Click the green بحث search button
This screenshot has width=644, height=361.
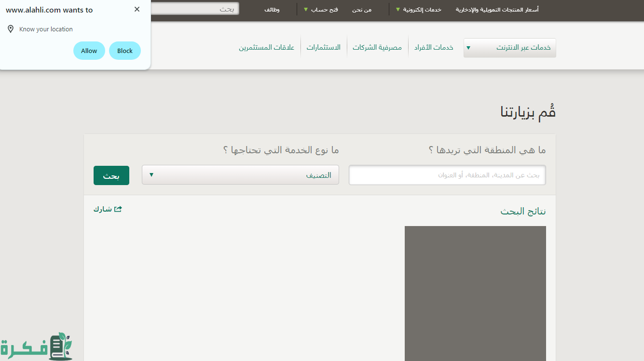tap(111, 175)
